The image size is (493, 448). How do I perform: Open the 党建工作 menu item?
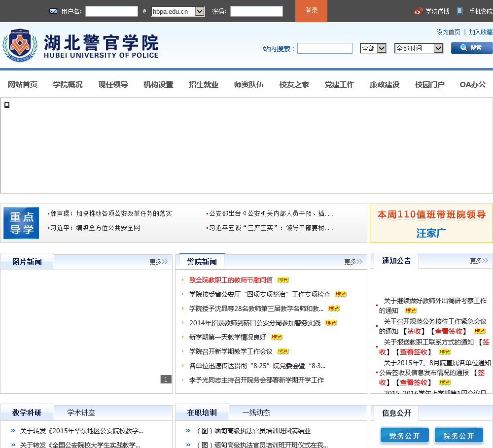coord(339,85)
